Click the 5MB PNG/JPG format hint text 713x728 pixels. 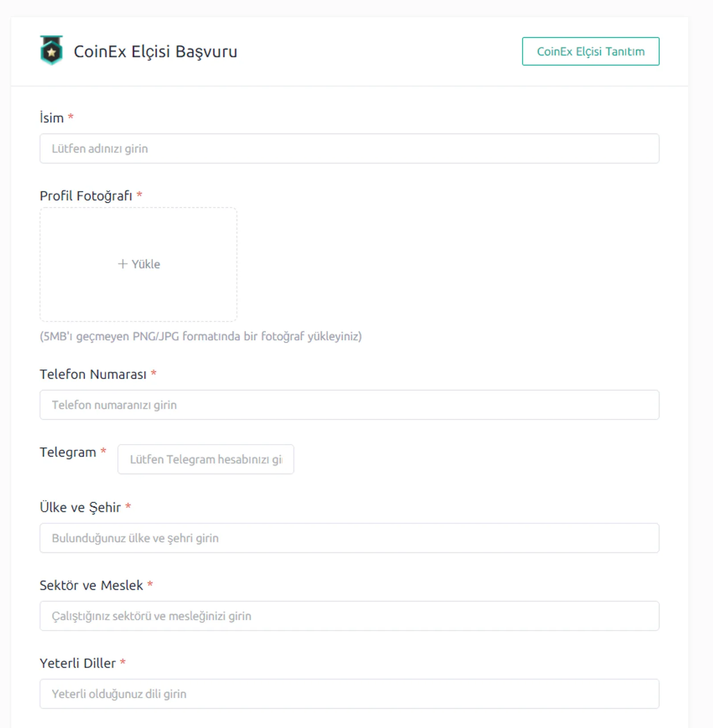click(x=201, y=336)
